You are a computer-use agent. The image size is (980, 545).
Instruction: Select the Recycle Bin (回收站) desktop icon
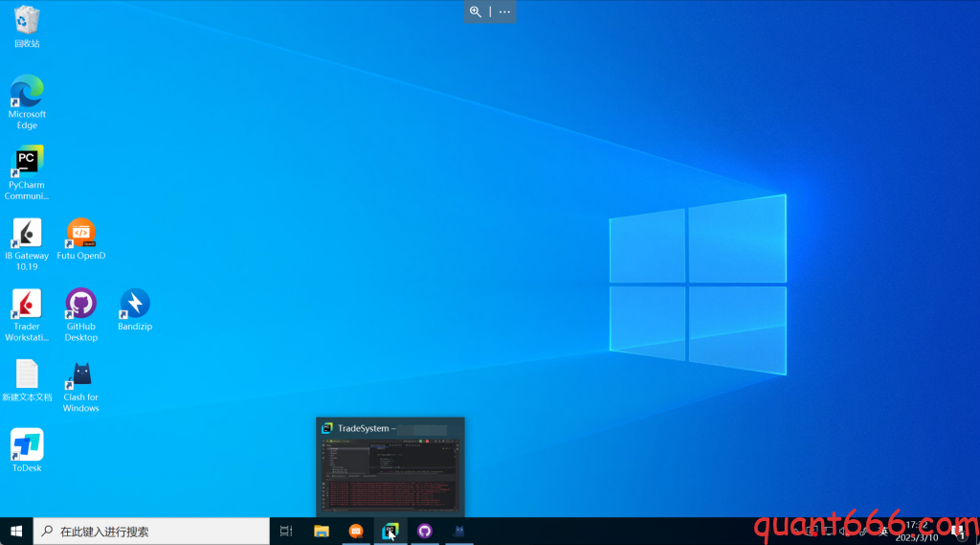click(27, 27)
